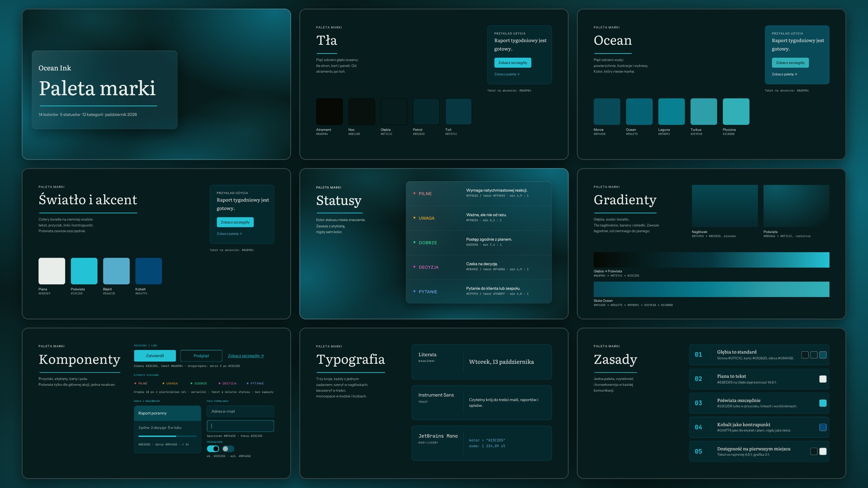Select rule 04 Kobalt jako kontrapunkt
The image size is (868, 488).
click(759, 427)
